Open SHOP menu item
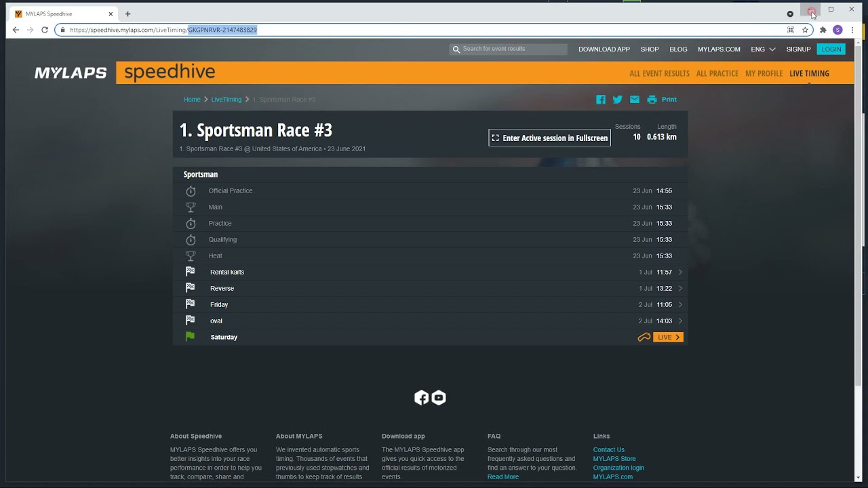 click(650, 49)
